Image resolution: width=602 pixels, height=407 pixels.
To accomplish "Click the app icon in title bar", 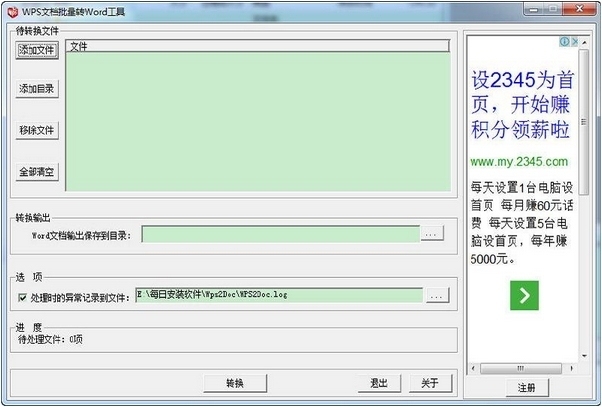I will [13, 12].
